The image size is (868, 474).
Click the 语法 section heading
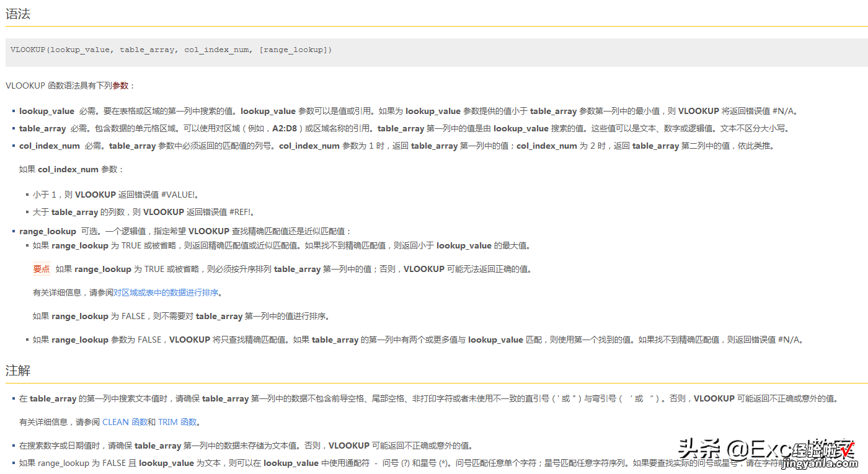tap(18, 14)
